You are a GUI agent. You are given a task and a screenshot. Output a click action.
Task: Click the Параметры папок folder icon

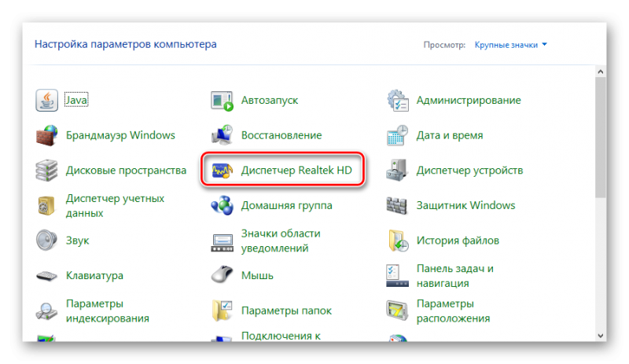(222, 311)
